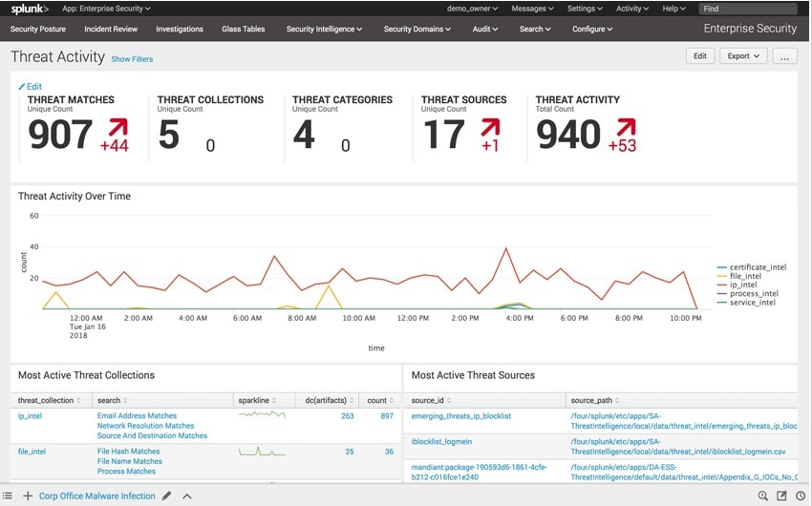Click the notes edit icon in bottom bar
812x506 pixels.
click(782, 495)
